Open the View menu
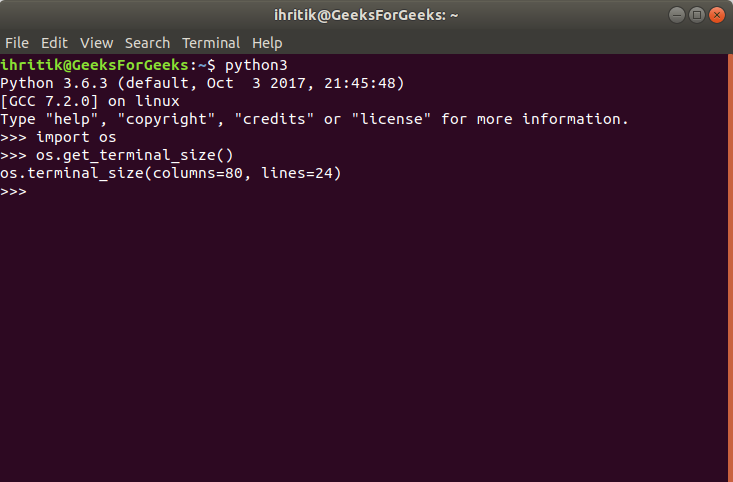 pyautogui.click(x=96, y=43)
